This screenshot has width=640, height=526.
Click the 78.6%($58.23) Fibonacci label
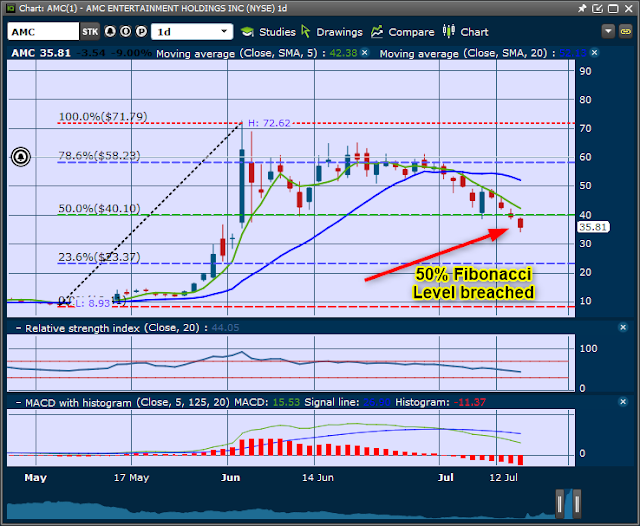[x=99, y=155]
